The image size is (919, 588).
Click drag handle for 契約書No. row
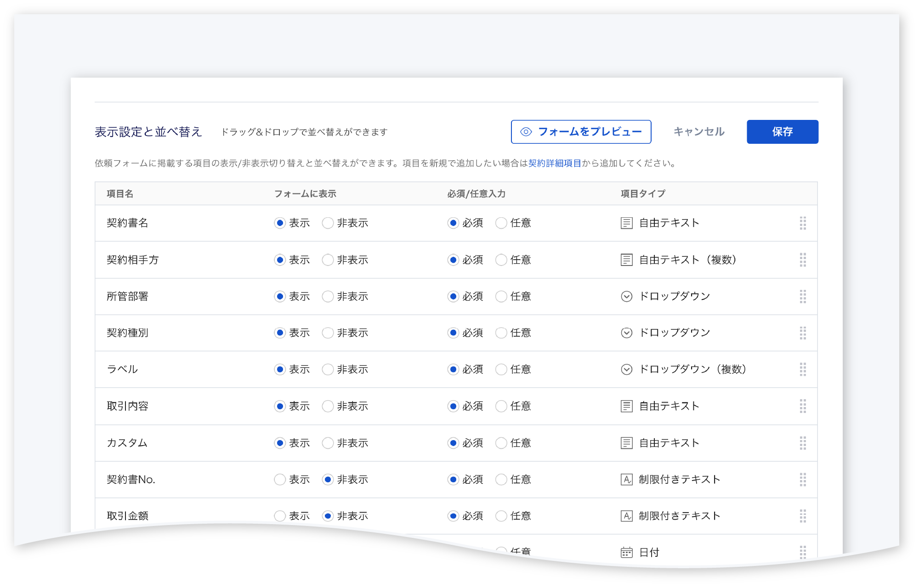803,480
